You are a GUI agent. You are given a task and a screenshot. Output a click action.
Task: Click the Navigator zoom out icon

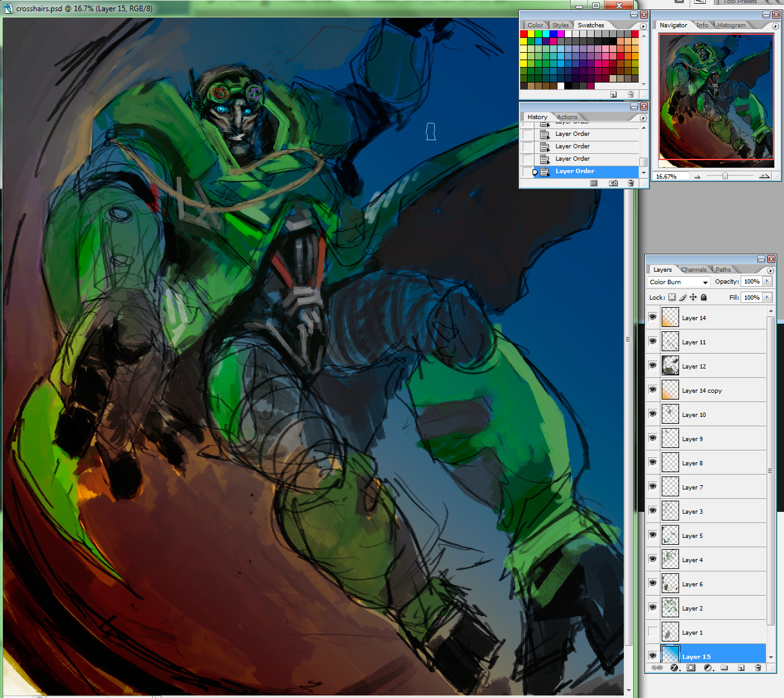pos(697,176)
